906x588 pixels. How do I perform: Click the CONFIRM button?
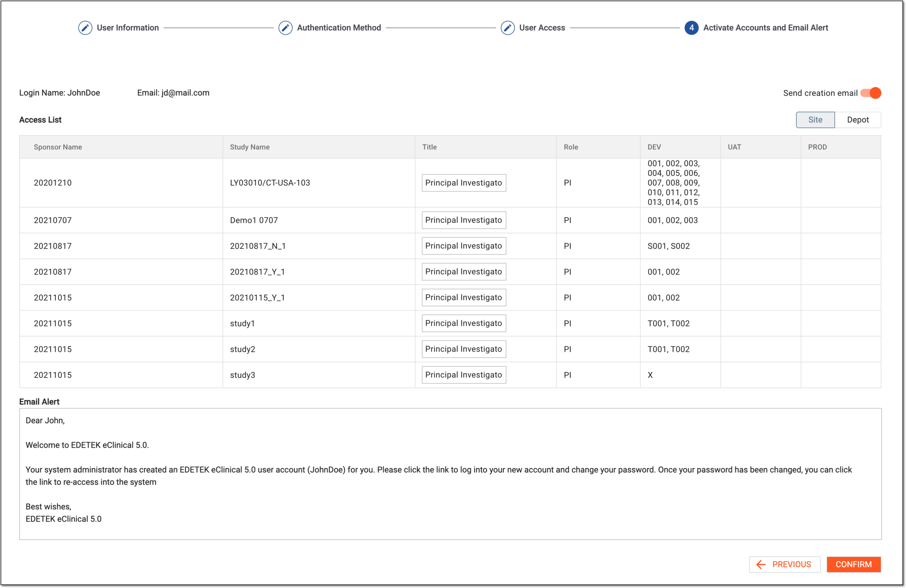coord(853,564)
